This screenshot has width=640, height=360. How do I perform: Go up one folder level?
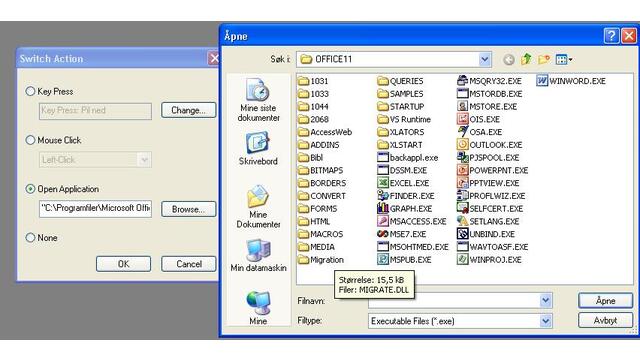(526, 60)
